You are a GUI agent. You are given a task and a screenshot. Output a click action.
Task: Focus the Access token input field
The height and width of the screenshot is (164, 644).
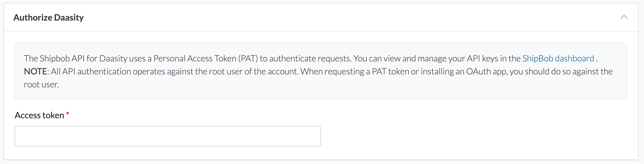point(168,136)
